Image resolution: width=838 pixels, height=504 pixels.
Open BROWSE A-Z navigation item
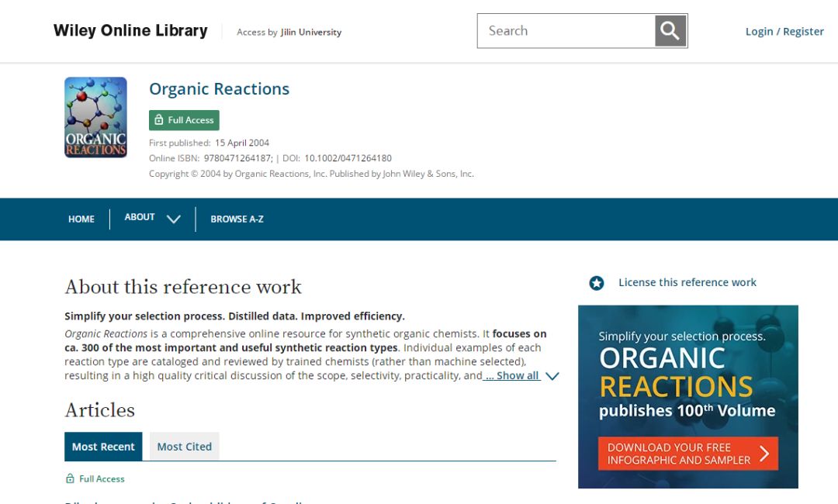coord(237,219)
